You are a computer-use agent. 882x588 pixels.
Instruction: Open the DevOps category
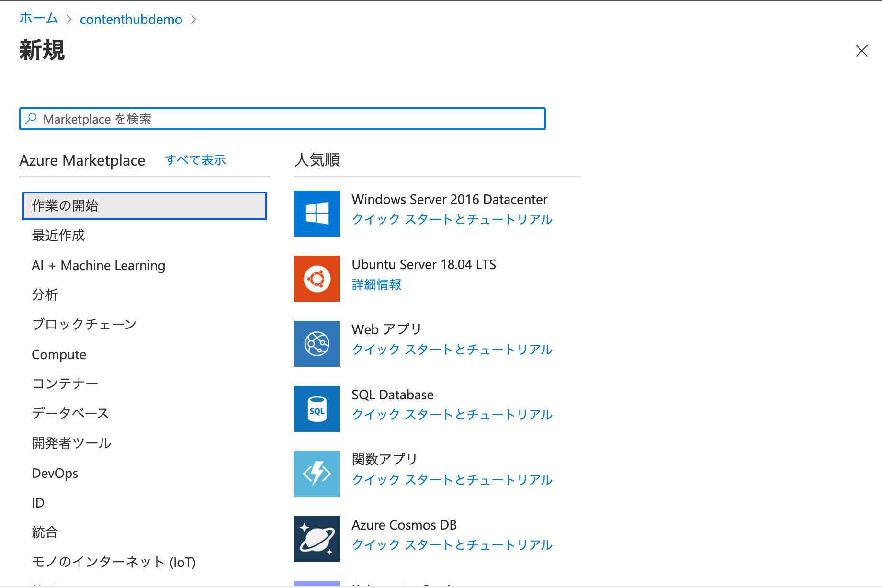point(55,473)
